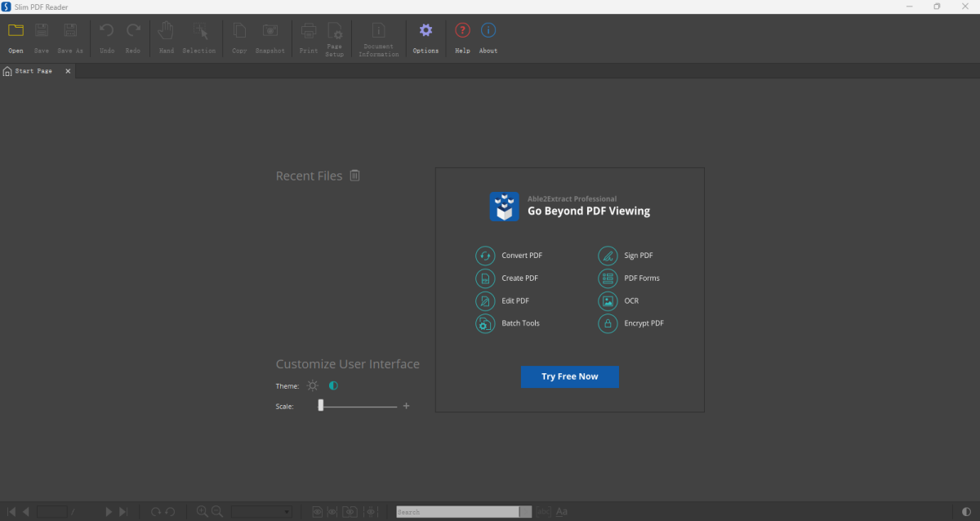Open the About info icon
This screenshot has width=980, height=521.
488,31
